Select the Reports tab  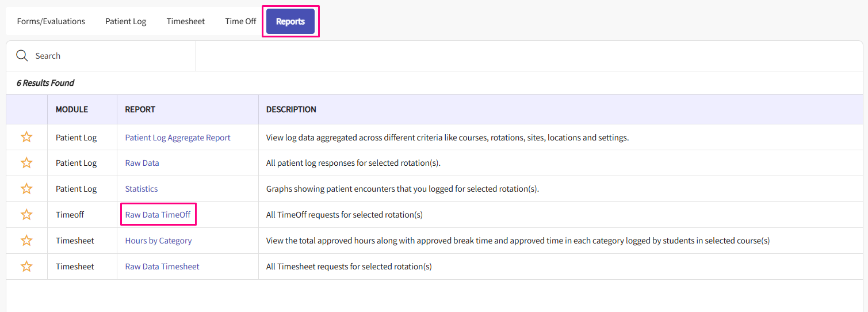(x=290, y=21)
